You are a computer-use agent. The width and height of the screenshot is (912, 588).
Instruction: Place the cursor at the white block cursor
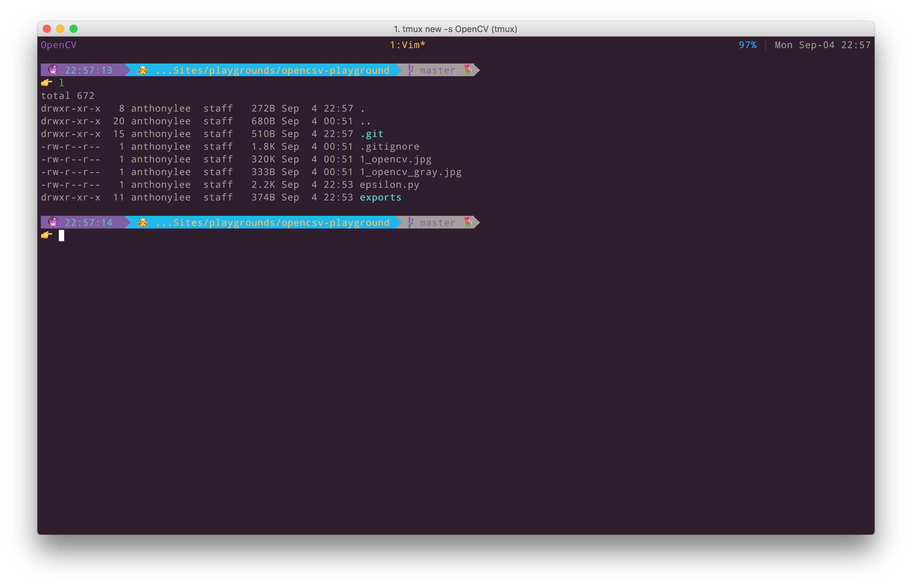(x=62, y=236)
